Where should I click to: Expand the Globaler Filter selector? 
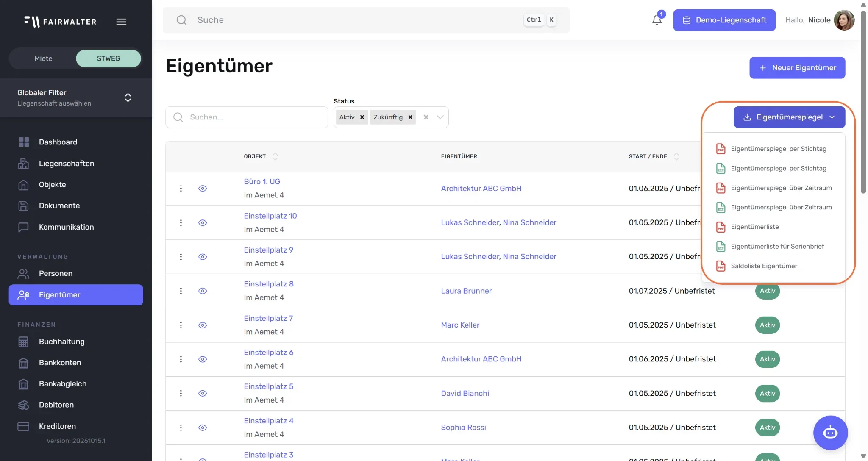128,97
